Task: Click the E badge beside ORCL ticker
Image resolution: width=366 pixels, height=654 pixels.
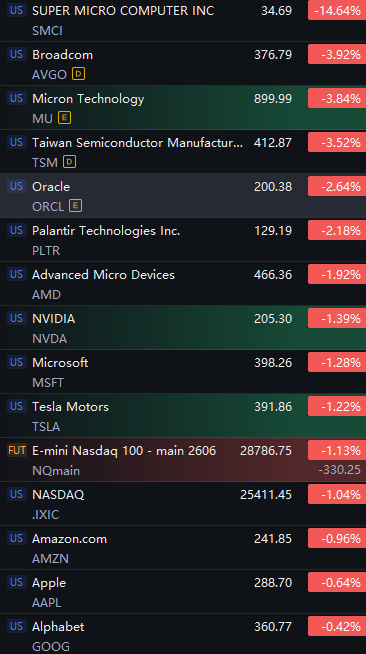Action: 75,206
